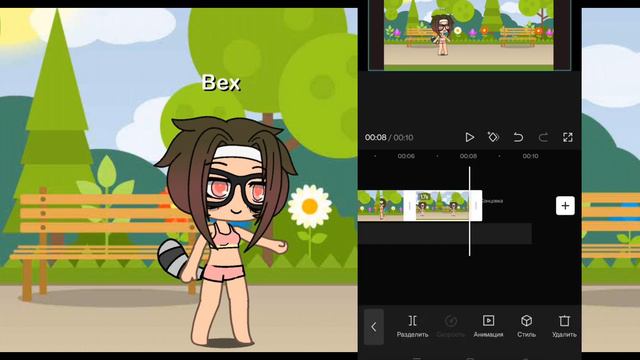Redo the last undone edit
Image resolution: width=640 pixels, height=360 pixels.
[x=543, y=137]
